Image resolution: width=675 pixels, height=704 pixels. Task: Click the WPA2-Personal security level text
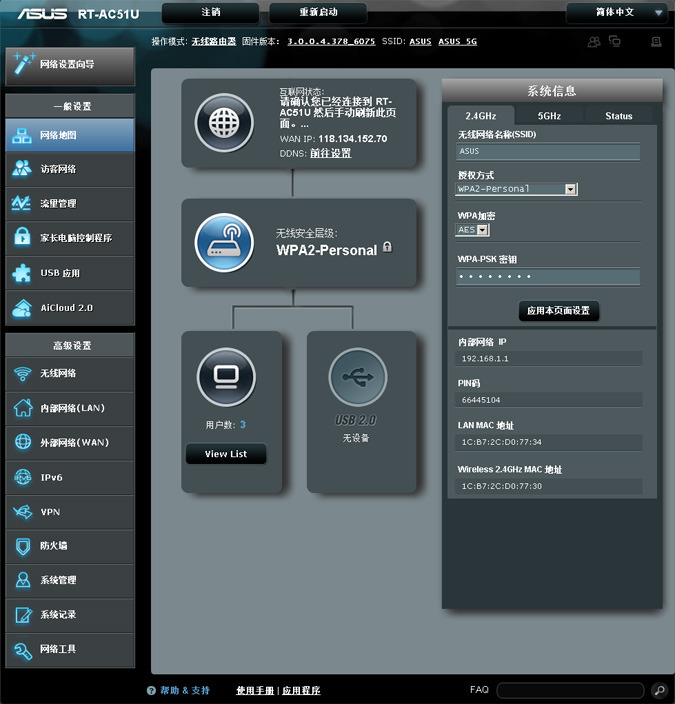pos(326,251)
